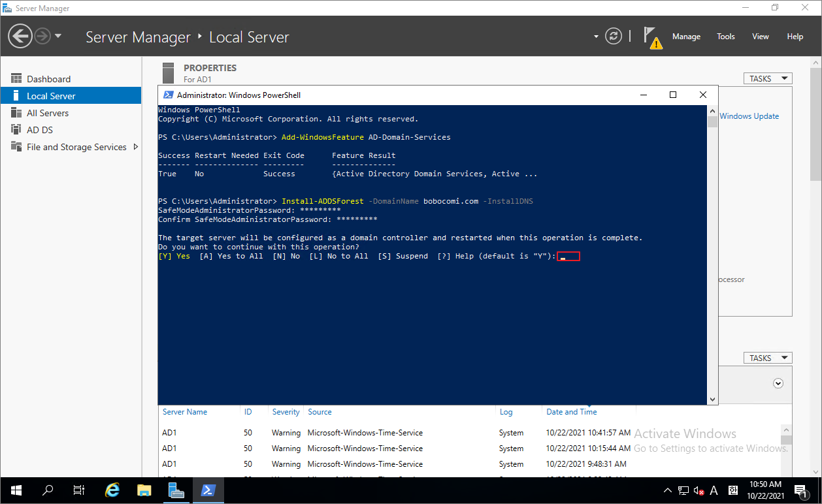Image resolution: width=822 pixels, height=504 pixels.
Task: Open the Tools menu
Action: tap(726, 37)
